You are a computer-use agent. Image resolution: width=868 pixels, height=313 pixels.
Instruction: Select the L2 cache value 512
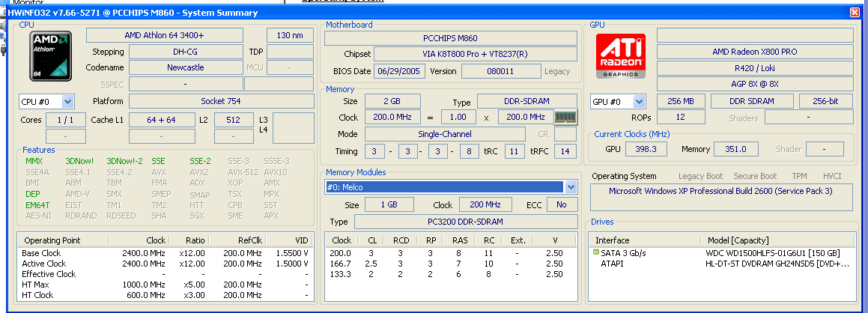click(234, 120)
